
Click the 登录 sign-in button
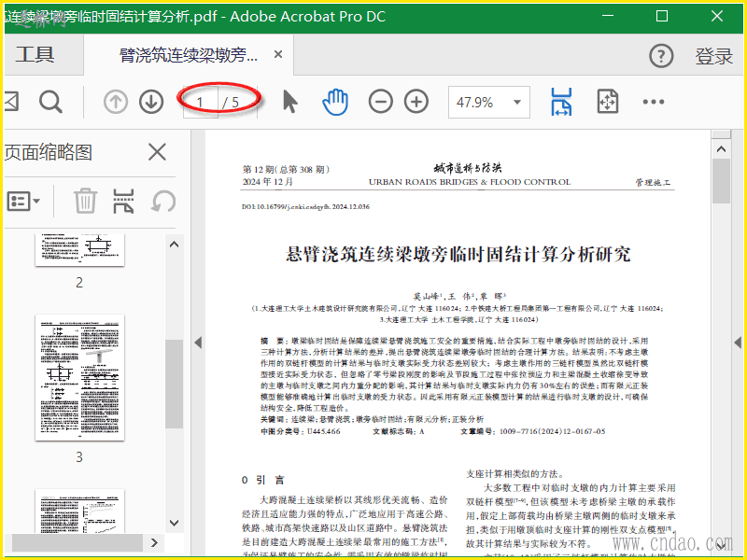[713, 56]
